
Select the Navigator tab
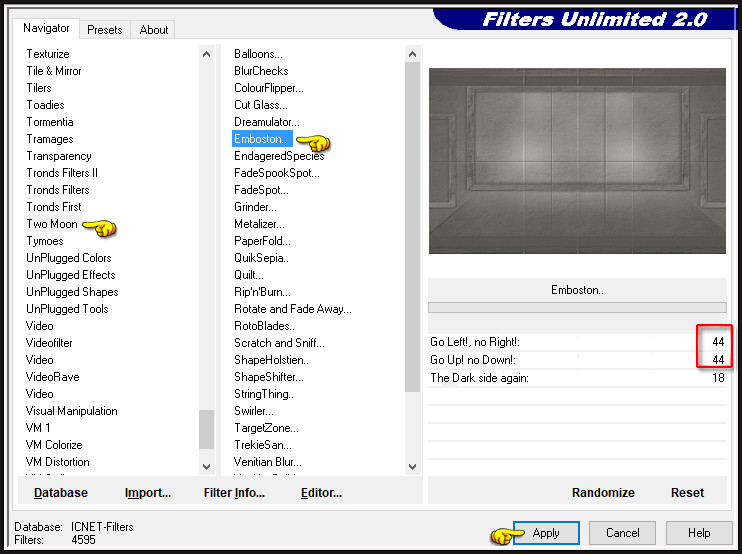tap(46, 28)
